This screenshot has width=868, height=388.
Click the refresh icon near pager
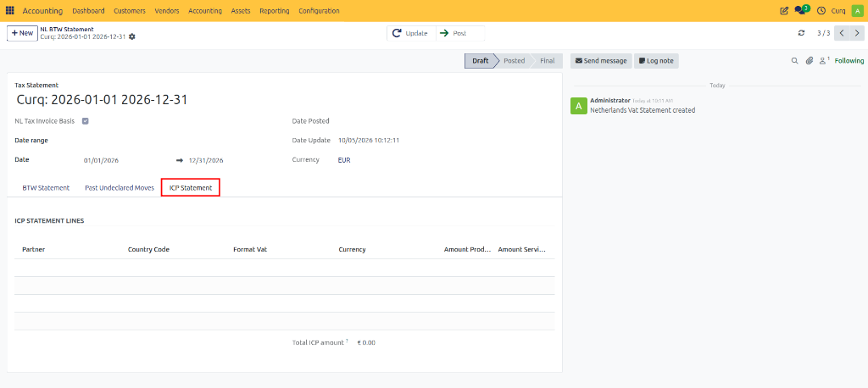(801, 33)
